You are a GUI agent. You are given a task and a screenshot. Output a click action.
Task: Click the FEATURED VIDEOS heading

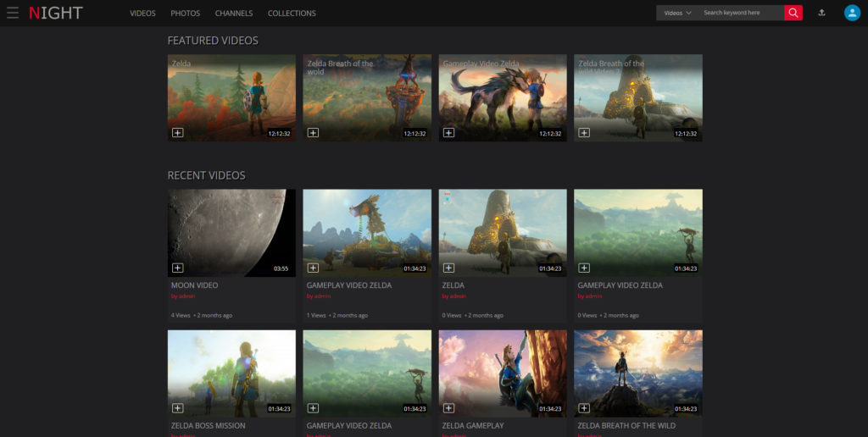pos(213,41)
